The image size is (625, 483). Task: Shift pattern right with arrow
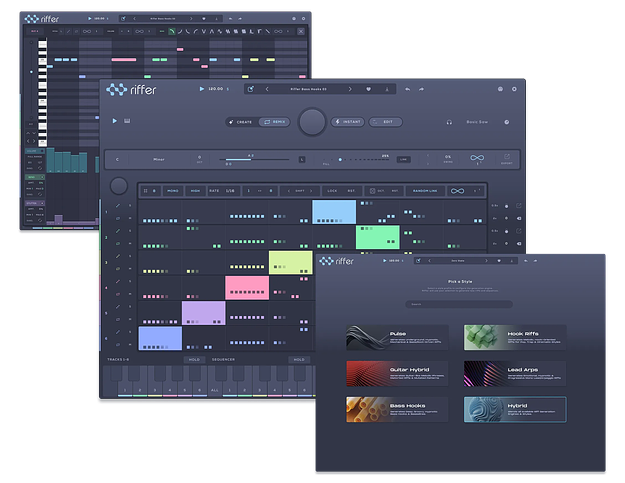(x=311, y=191)
